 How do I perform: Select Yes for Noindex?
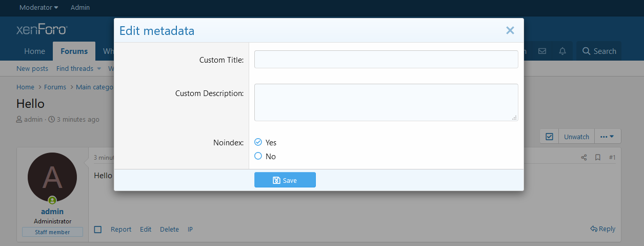click(258, 142)
